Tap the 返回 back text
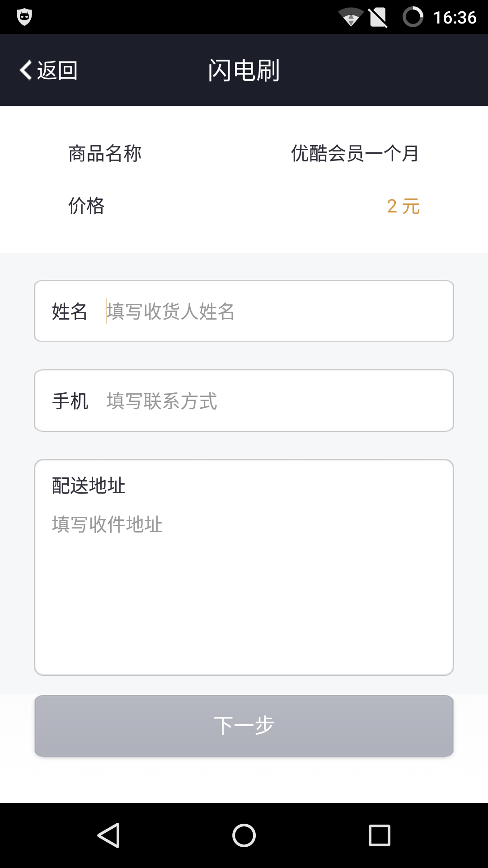This screenshot has height=868, width=488. [57, 71]
